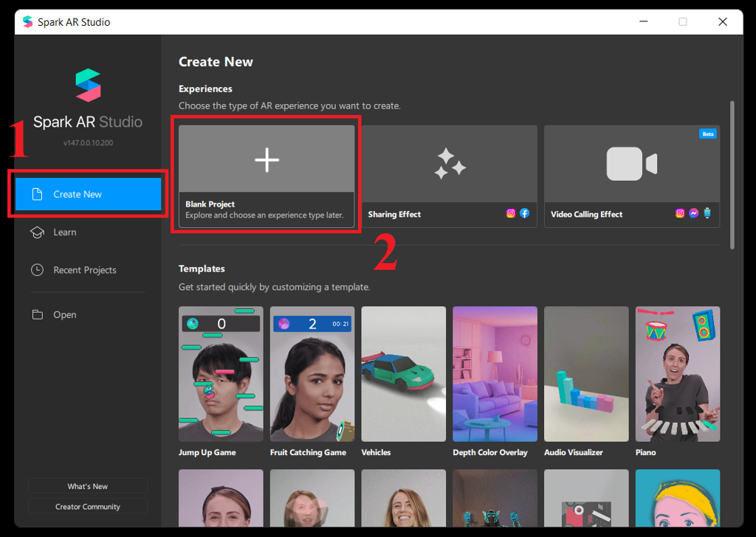Open the Fruit Catching Game template
The height and width of the screenshot is (537, 756).
pos(312,374)
